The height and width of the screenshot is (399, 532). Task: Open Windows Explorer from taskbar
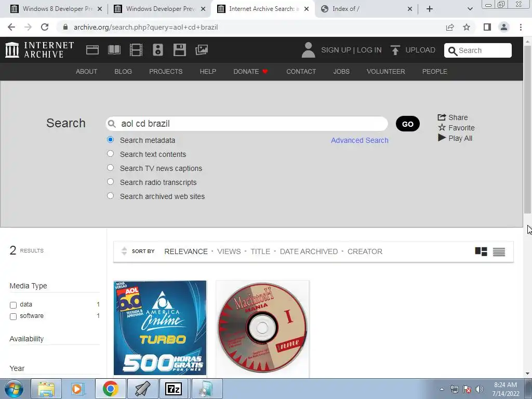tap(46, 389)
